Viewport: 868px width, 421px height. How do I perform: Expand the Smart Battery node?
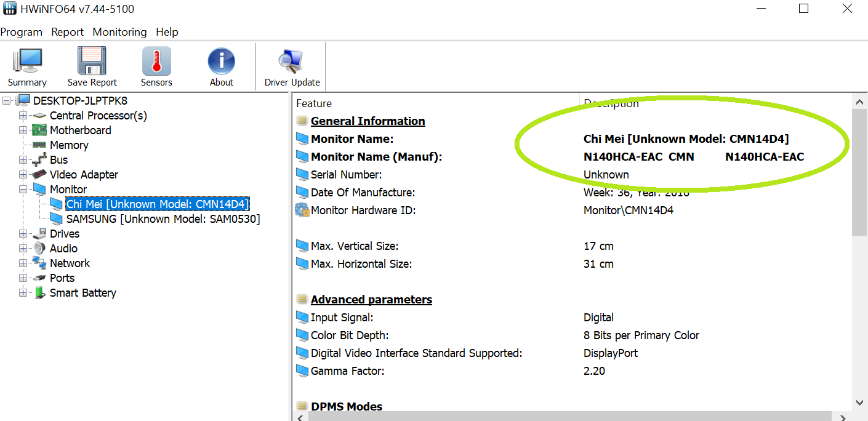pyautogui.click(x=23, y=293)
